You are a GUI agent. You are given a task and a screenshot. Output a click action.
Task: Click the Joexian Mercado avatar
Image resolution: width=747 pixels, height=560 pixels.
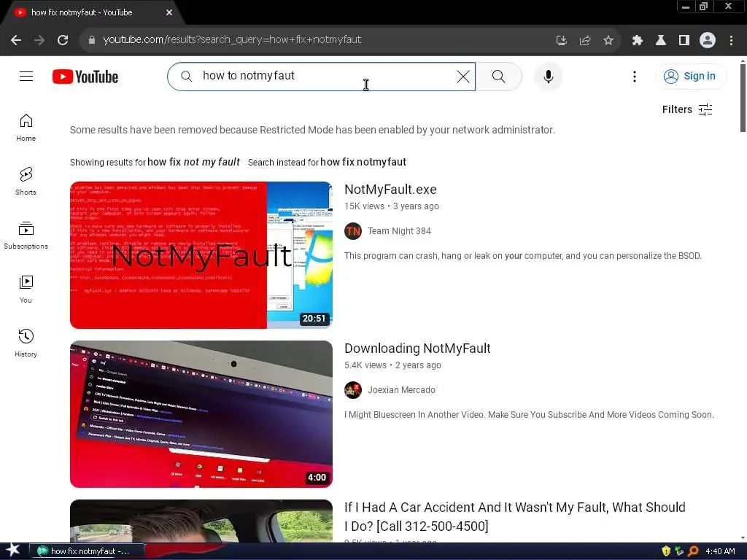[x=353, y=390]
